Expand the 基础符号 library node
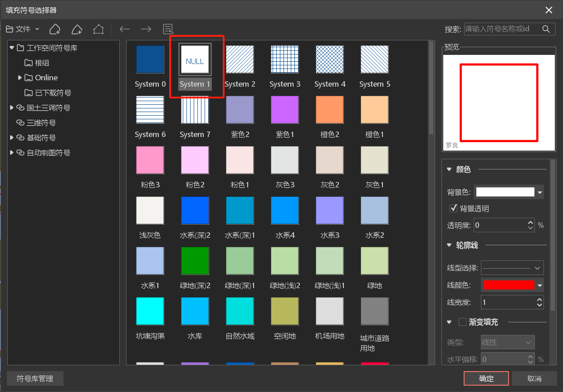The width and height of the screenshot is (563, 392). (x=12, y=137)
